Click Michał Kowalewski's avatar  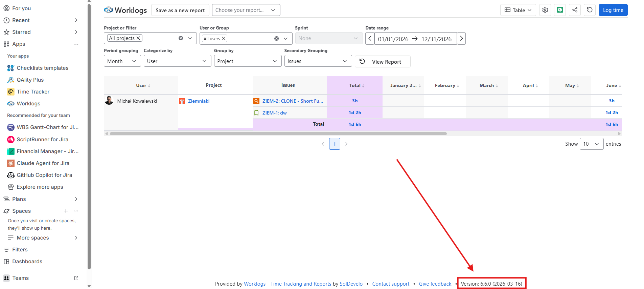[109, 101]
